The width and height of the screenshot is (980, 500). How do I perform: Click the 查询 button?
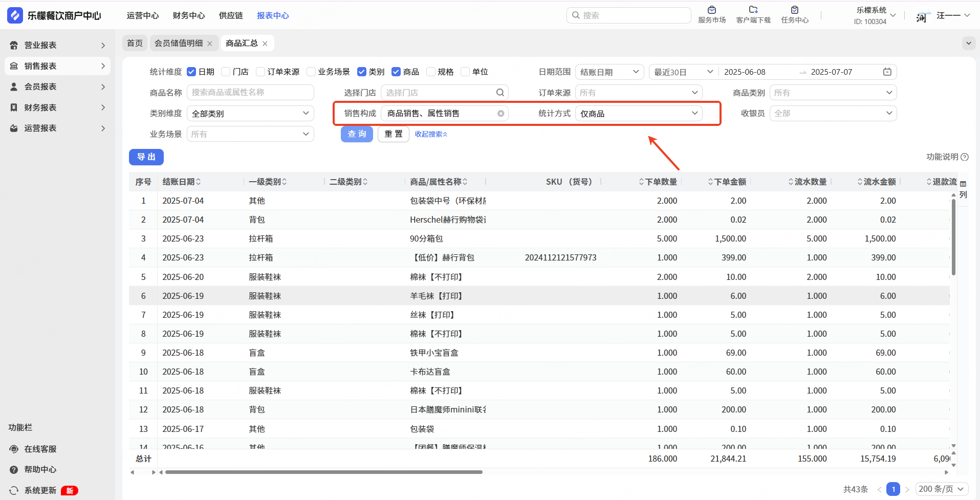click(357, 134)
